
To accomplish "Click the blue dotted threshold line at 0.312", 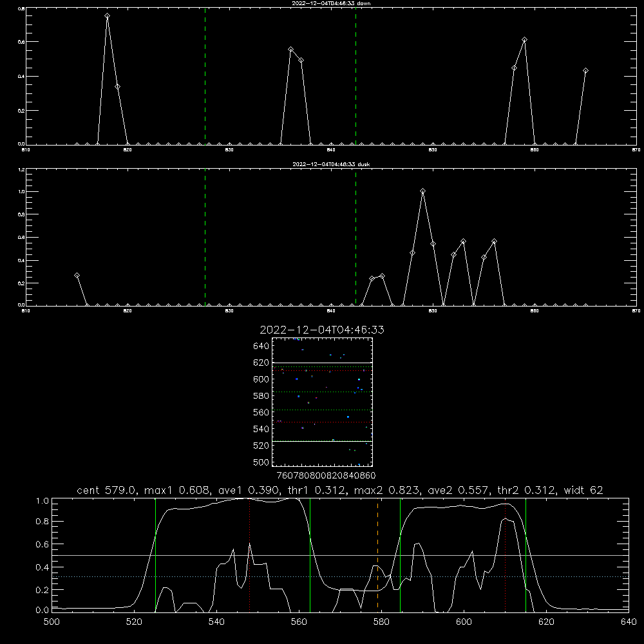I will 340,576.
